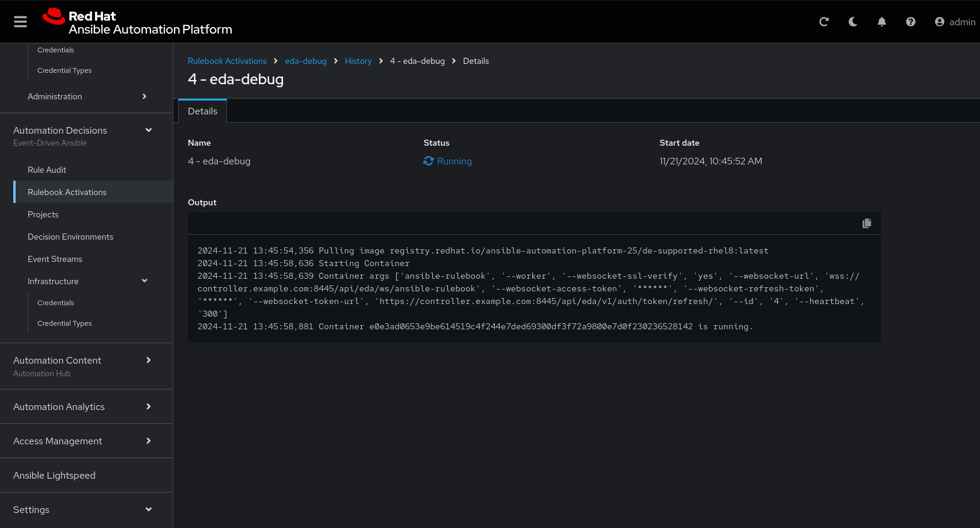Click the 'Container ... is running.' log line
Image resolution: width=980 pixels, height=528 pixels.
tap(475, 326)
